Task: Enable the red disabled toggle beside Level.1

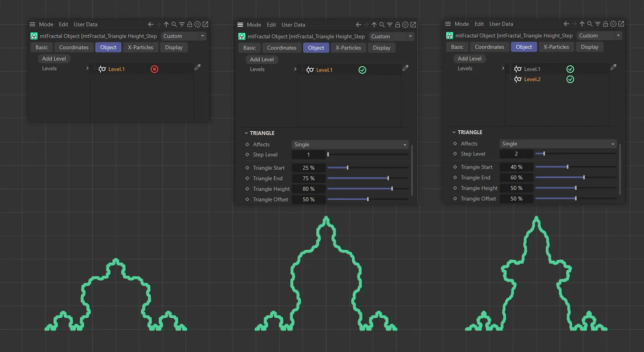Action: pos(154,69)
